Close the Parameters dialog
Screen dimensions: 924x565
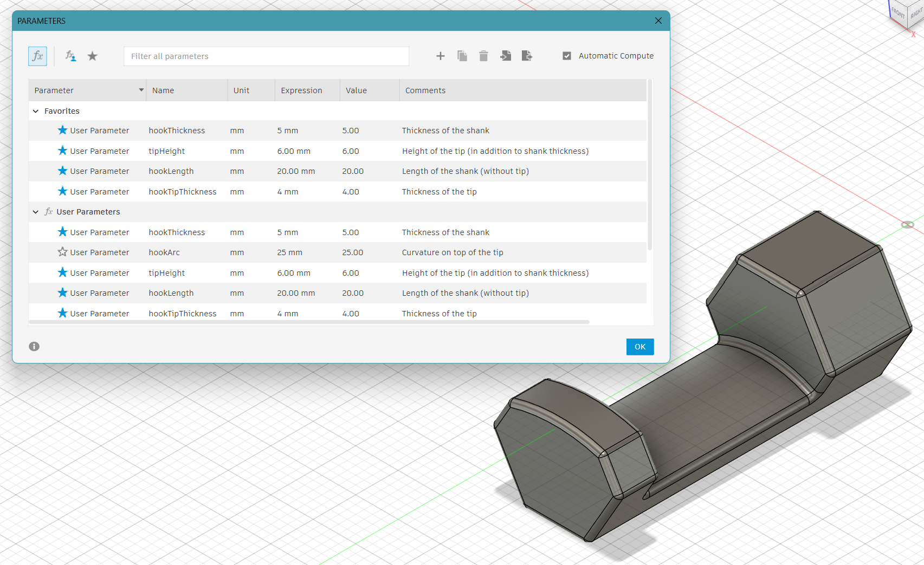(658, 21)
